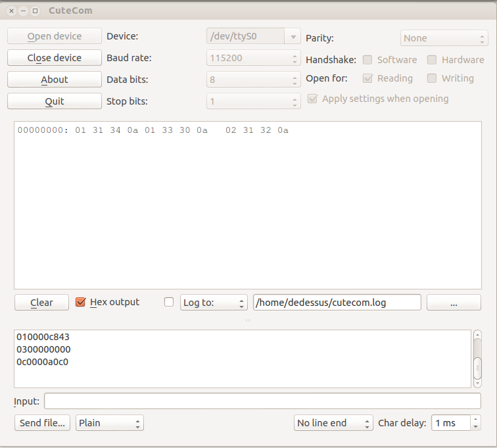Click the hex output line starting 00000000:
This screenshot has width=497, height=448.
[x=153, y=130]
